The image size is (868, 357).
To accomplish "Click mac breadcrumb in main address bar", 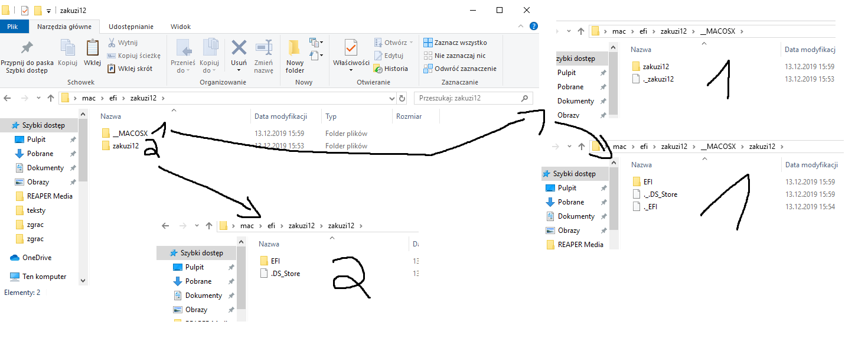I will [x=89, y=98].
